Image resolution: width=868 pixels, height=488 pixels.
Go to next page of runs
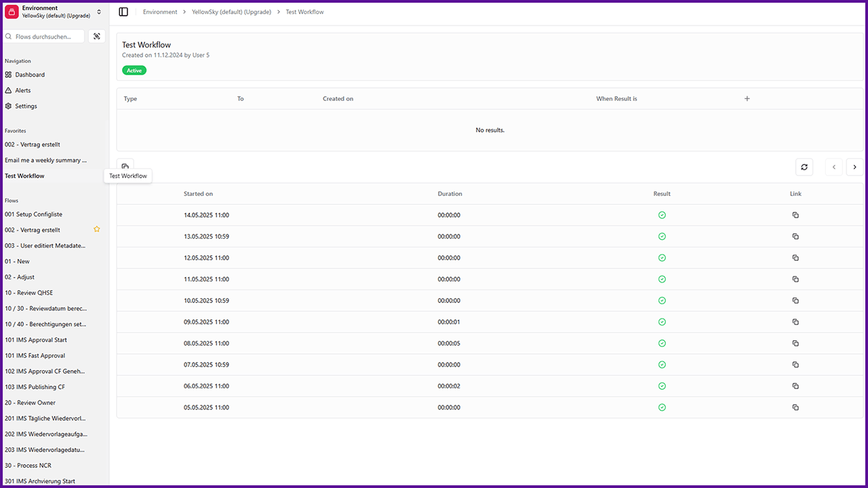[x=854, y=167]
